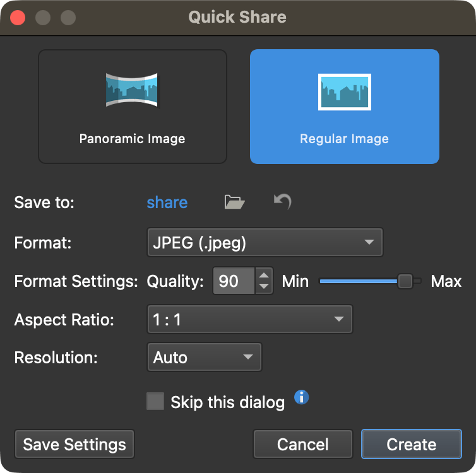Click the quality slider handle
The height and width of the screenshot is (473, 476).
405,281
